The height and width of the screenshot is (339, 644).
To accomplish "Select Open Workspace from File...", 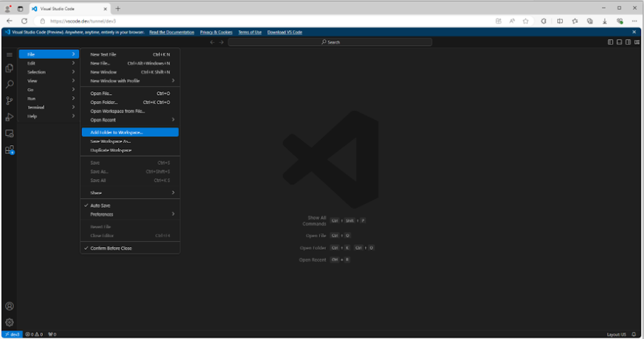I will click(x=130, y=111).
